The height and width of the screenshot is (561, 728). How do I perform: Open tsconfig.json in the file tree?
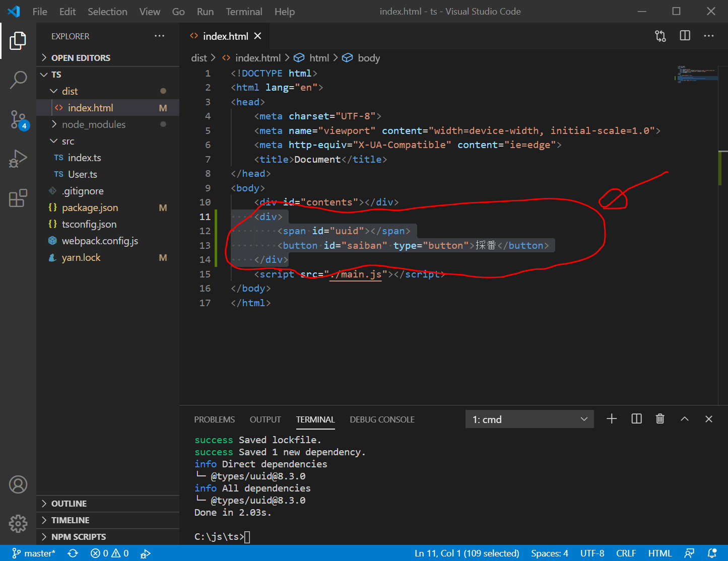108,224
